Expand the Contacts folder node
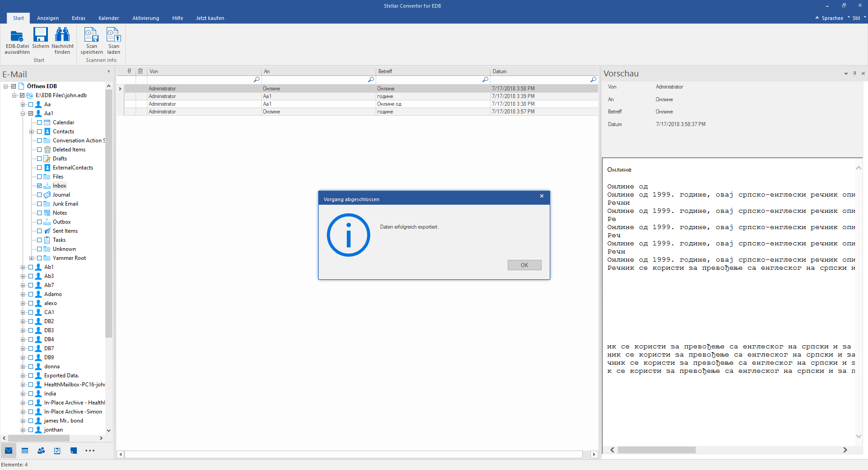 click(31, 132)
